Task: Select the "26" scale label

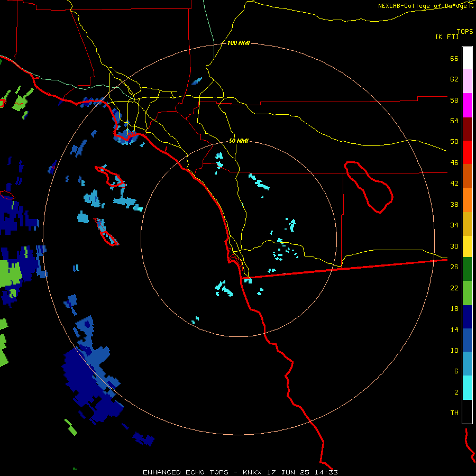Action: [x=454, y=267]
